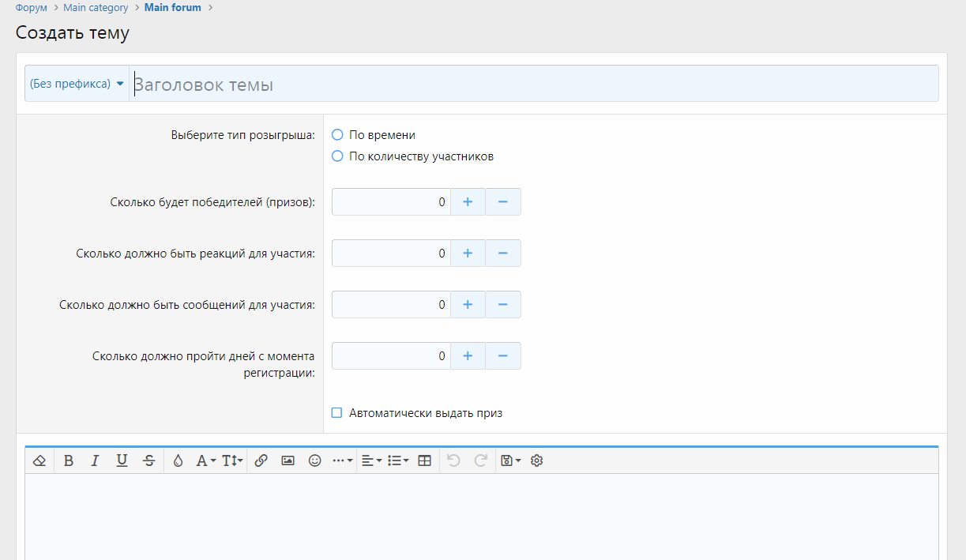
Task: Expand the font size dropdown
Action: click(x=232, y=460)
